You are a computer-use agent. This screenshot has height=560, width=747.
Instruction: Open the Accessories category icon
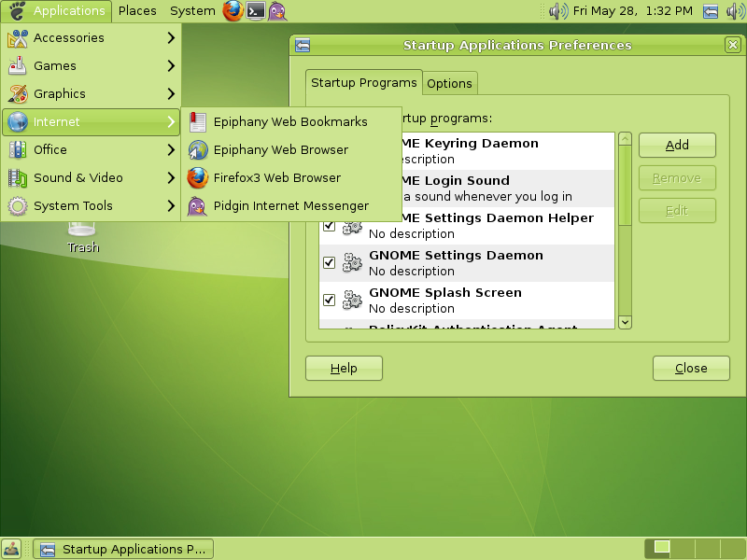18,38
